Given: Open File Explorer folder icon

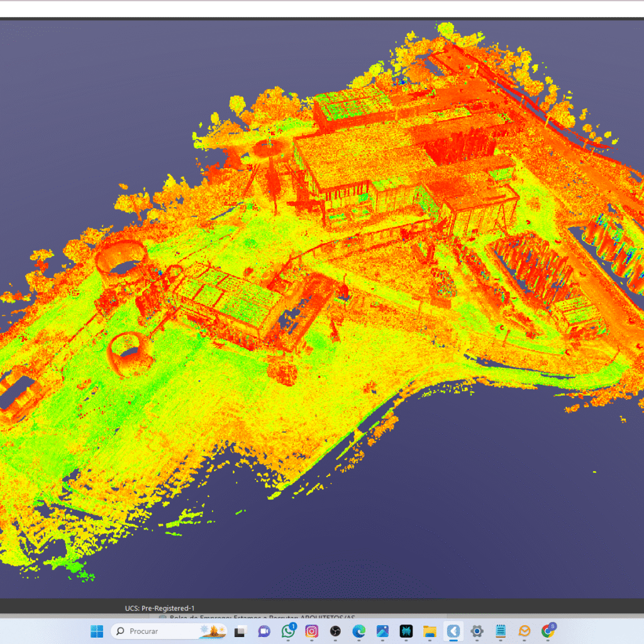Looking at the screenshot, I should pyautogui.click(x=430, y=631).
